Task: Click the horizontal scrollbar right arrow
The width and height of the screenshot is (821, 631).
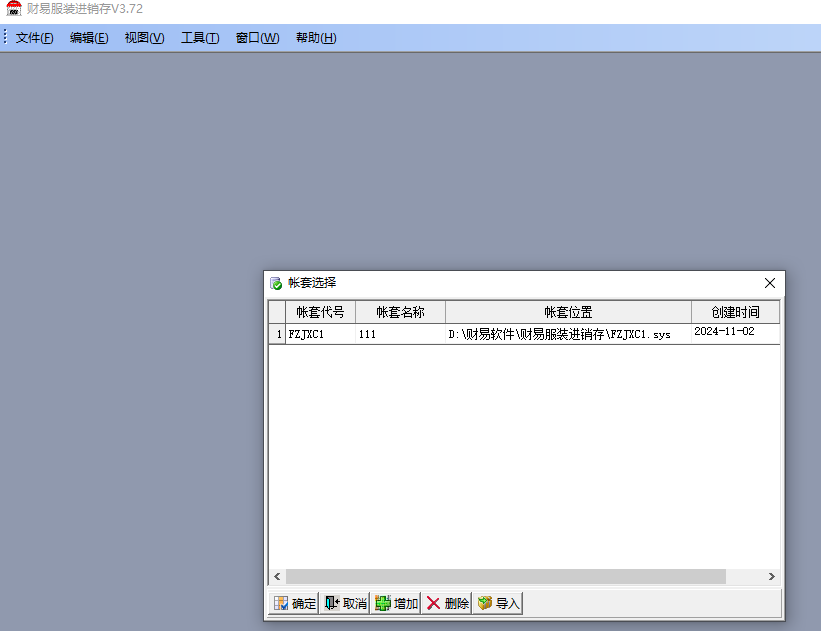Action: pos(771,577)
